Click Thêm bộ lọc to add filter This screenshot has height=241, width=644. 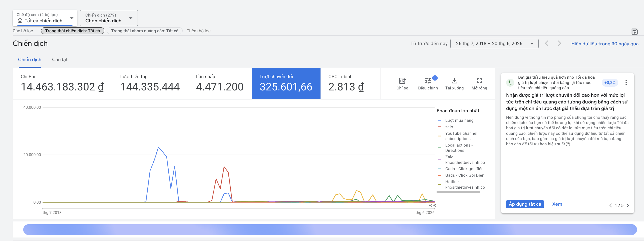coord(198,31)
